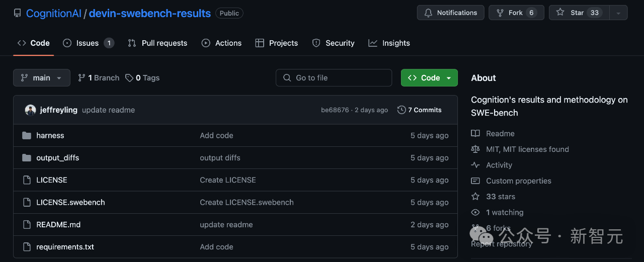Open the Issues tab

coord(89,43)
